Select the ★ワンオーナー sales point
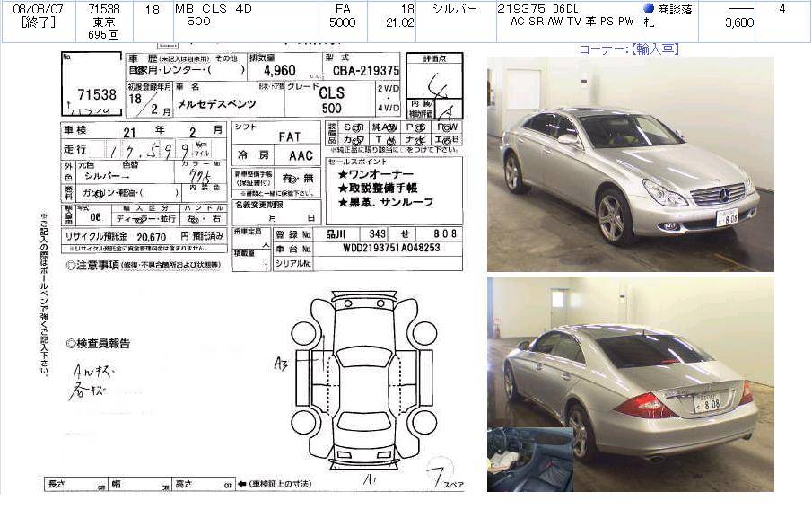 pos(375,174)
